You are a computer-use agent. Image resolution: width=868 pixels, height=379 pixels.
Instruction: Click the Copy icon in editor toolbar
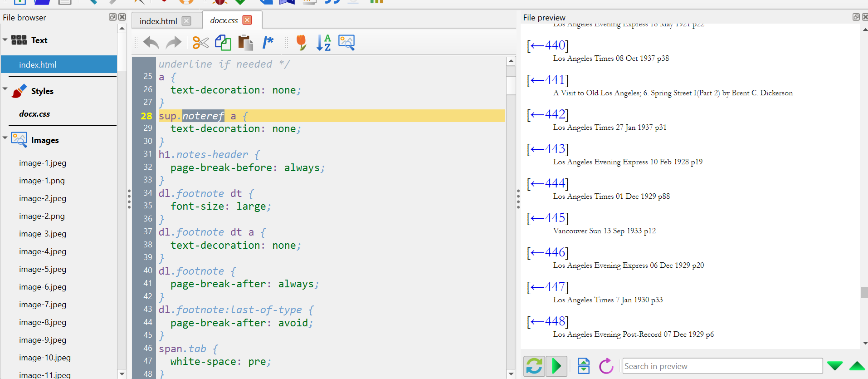point(223,43)
